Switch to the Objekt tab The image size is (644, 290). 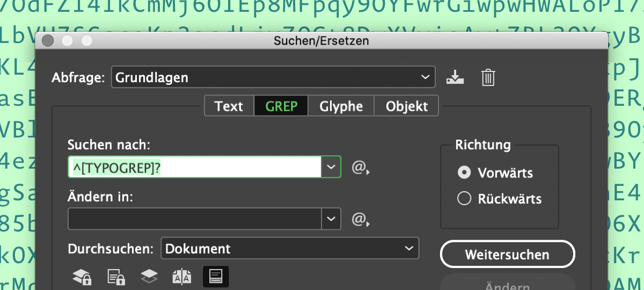(x=407, y=106)
